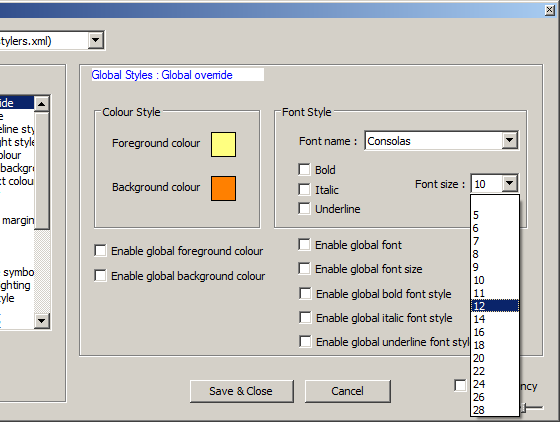Viewport: 560px width, 422px height.
Task: Select font size 7 in list
Action: click(x=495, y=241)
